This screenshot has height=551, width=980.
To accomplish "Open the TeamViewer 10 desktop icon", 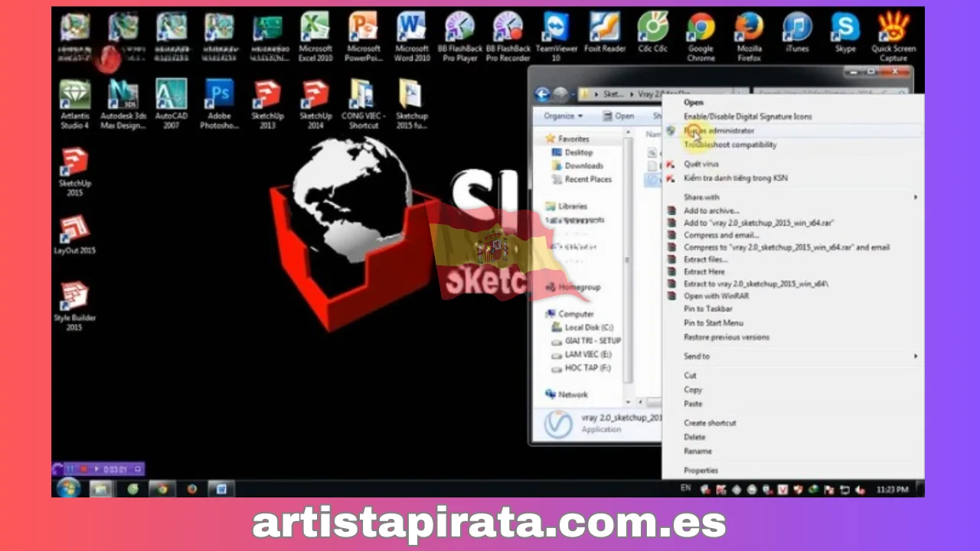I will point(557,37).
